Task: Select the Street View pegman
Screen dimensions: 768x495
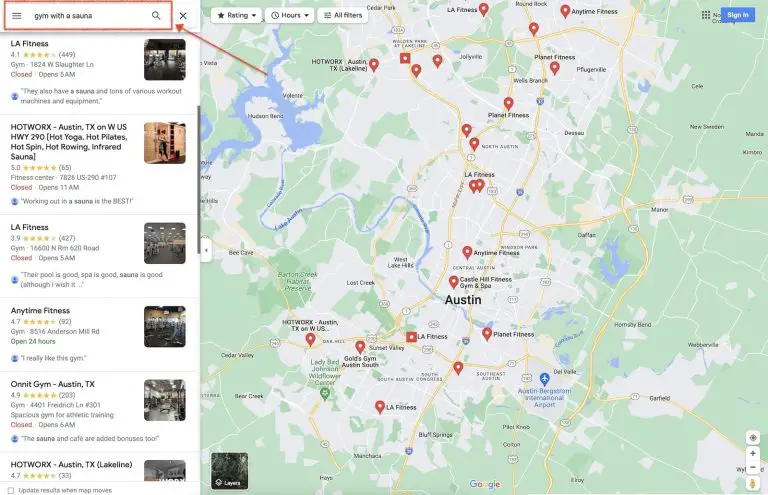Action: [x=753, y=484]
